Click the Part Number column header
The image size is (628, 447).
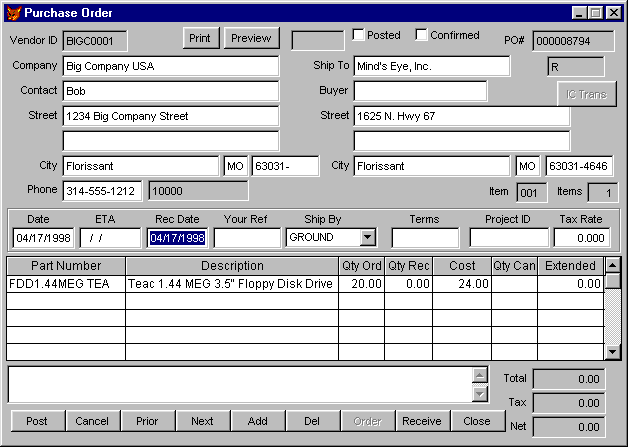(x=66, y=266)
